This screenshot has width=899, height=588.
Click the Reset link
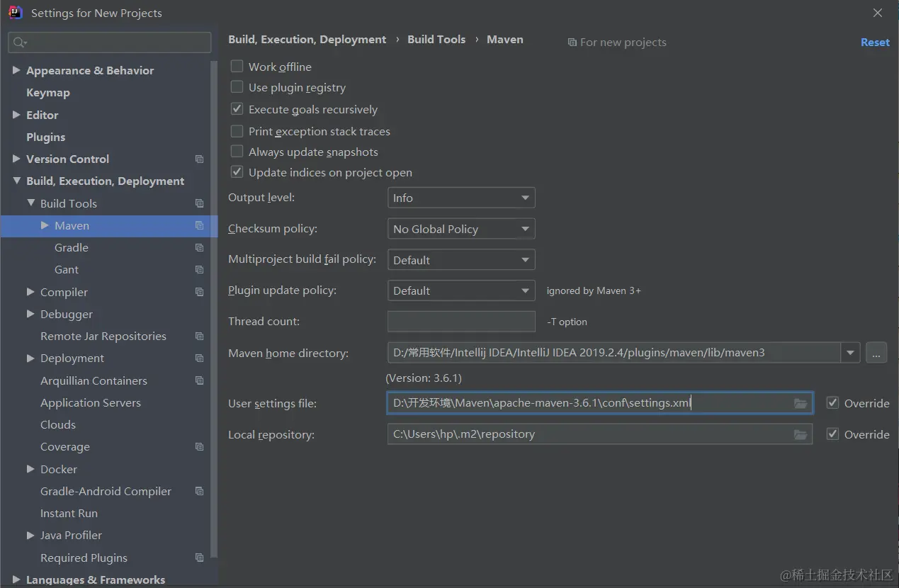pos(875,43)
